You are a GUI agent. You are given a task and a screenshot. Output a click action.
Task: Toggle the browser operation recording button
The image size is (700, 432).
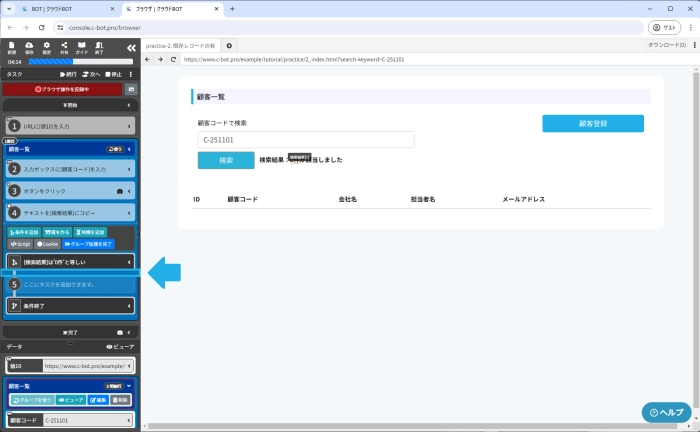pos(62,89)
